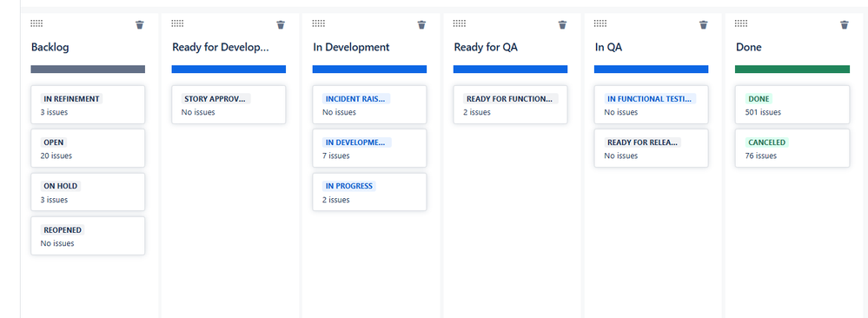
Task: Delete the Backlog column with trash icon
Action: (x=140, y=25)
